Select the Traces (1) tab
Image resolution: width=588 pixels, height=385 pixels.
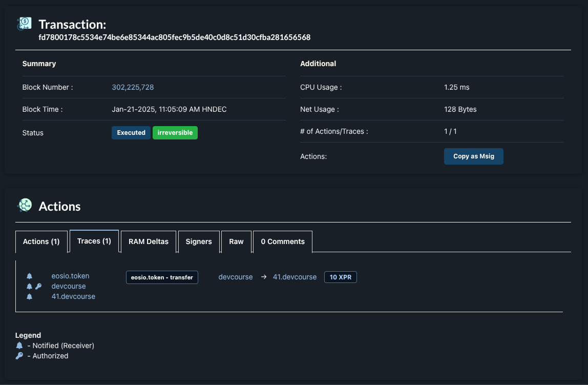[x=94, y=241]
